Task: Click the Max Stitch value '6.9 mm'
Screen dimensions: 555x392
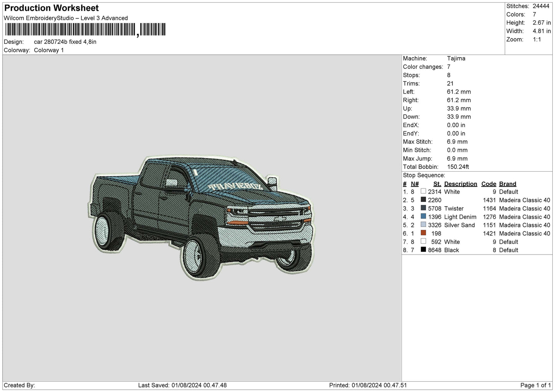Action: tap(457, 142)
